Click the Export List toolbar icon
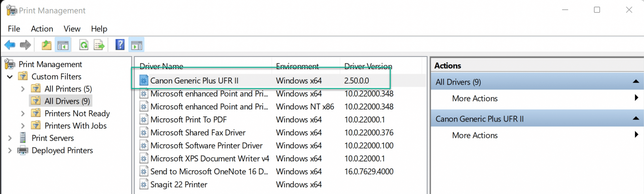 (99, 45)
